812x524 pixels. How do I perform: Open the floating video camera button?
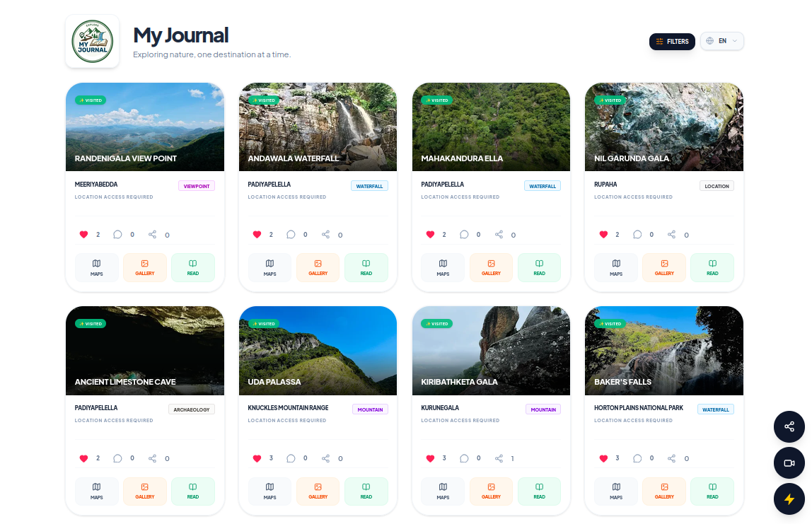click(789, 463)
